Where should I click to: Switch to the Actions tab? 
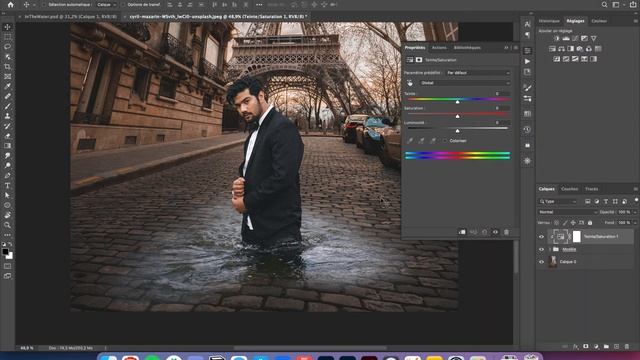(x=439, y=48)
